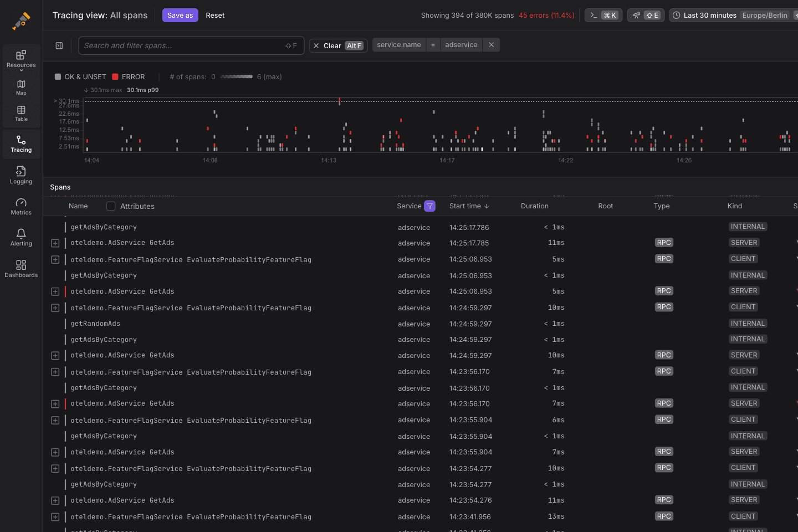The height and width of the screenshot is (532, 798).
Task: Focus the search and filter spans field
Action: tap(183, 45)
